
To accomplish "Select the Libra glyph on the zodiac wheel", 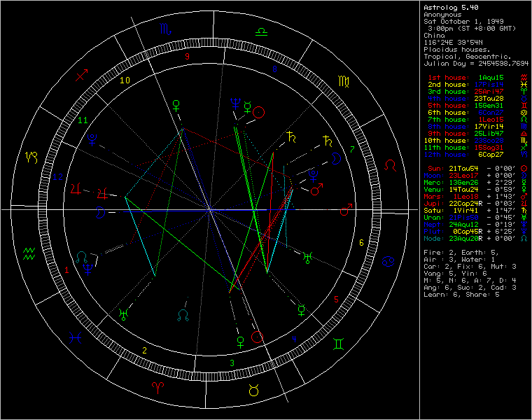I will point(261,31).
